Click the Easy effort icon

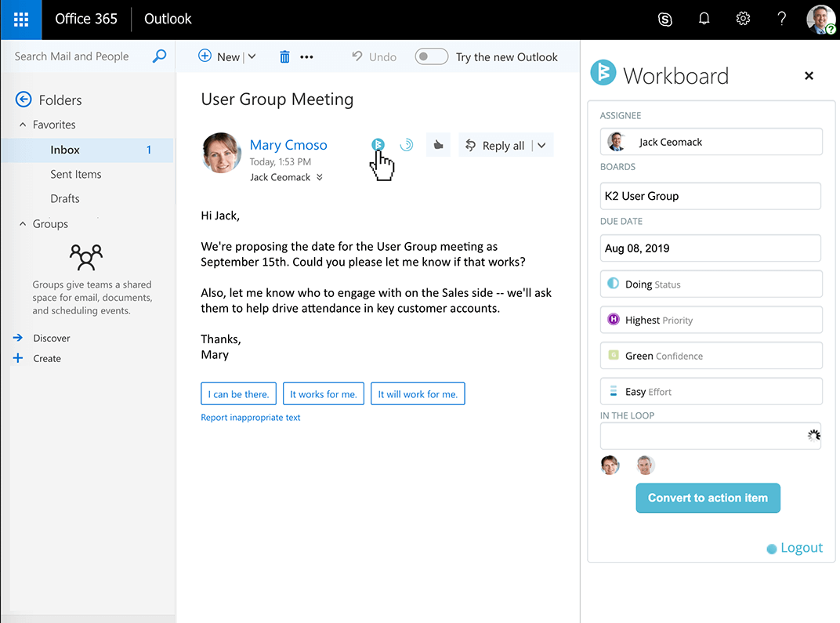[614, 391]
